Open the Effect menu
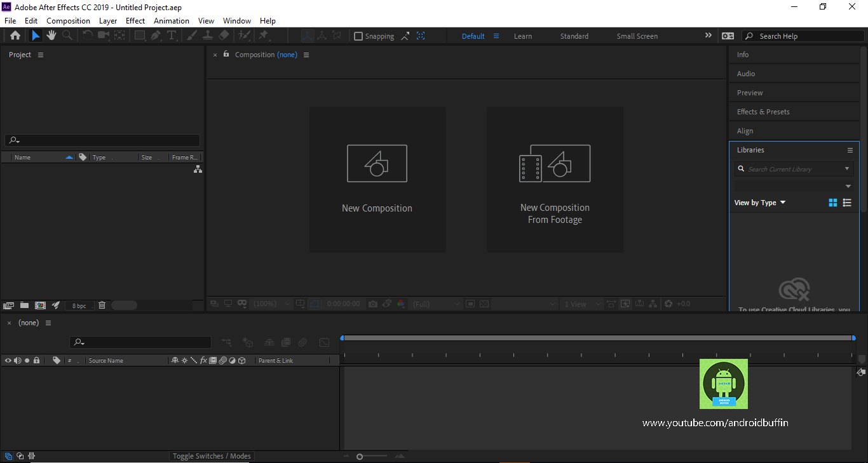The width and height of the screenshot is (868, 463). 135,20
